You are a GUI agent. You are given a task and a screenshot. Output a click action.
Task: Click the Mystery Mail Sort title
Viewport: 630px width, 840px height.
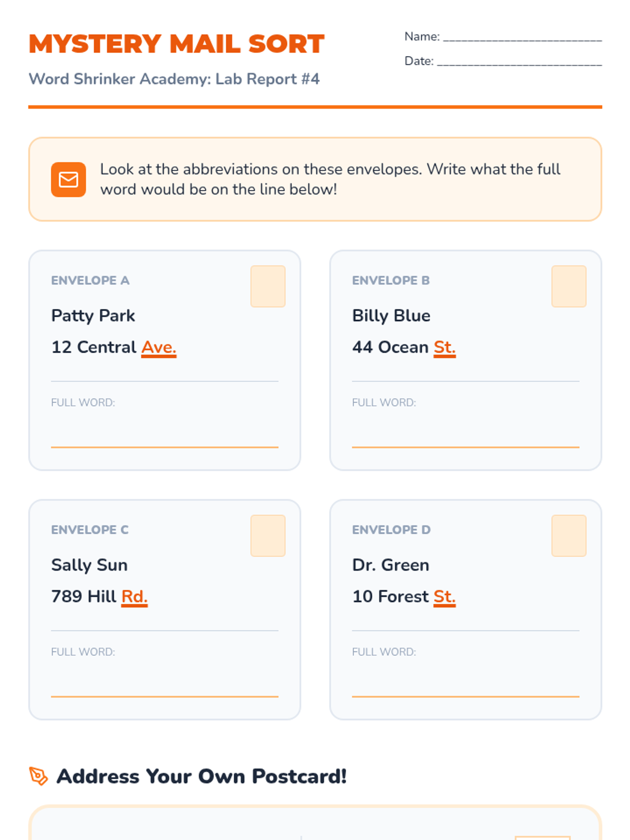coord(176,44)
